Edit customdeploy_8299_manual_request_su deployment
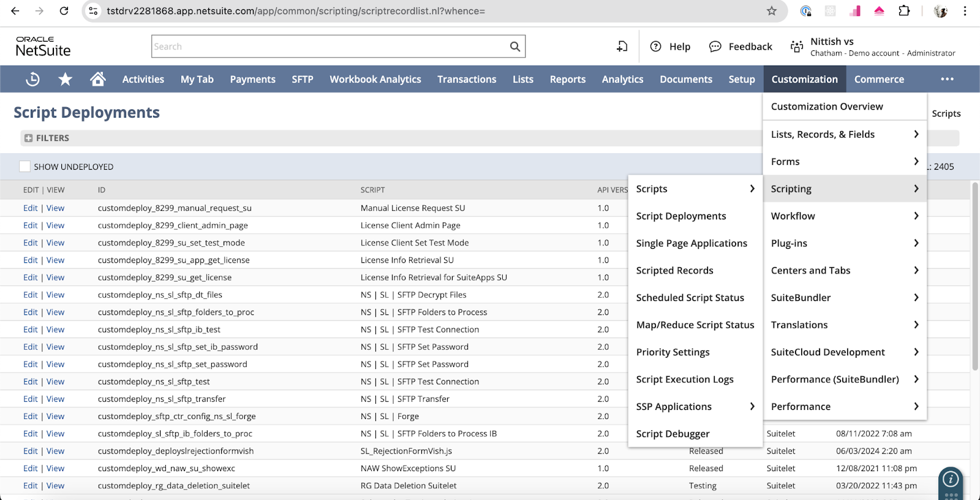This screenshot has width=980, height=500. point(31,208)
